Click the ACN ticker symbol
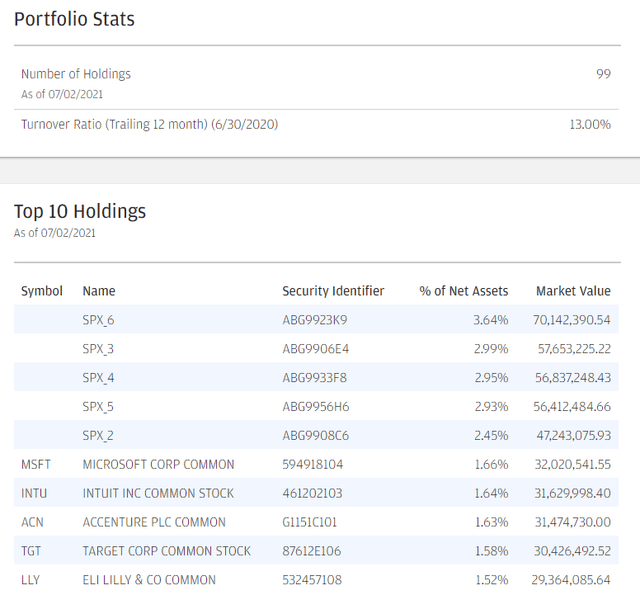 32,522
